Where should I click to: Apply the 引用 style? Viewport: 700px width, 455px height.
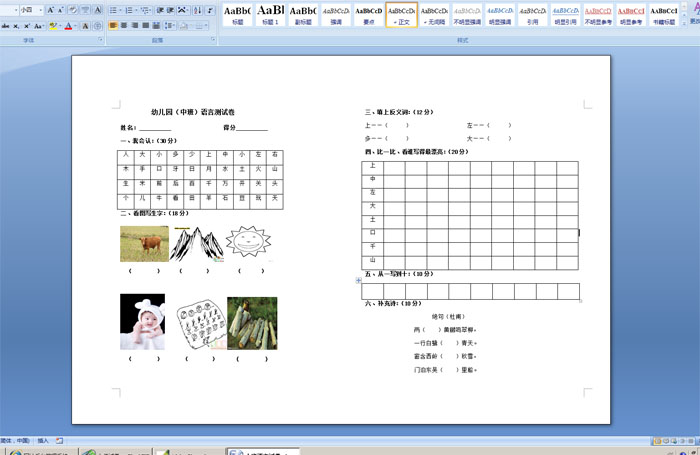click(x=533, y=15)
